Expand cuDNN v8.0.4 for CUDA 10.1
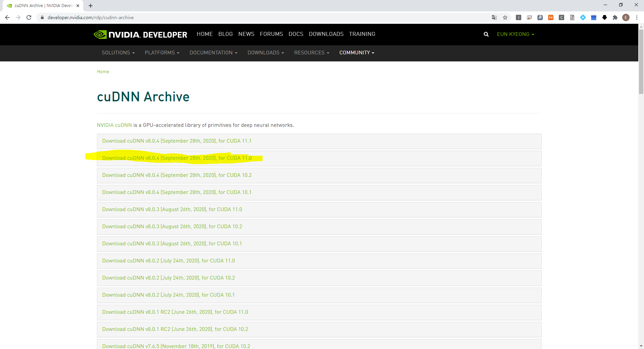 point(319,193)
